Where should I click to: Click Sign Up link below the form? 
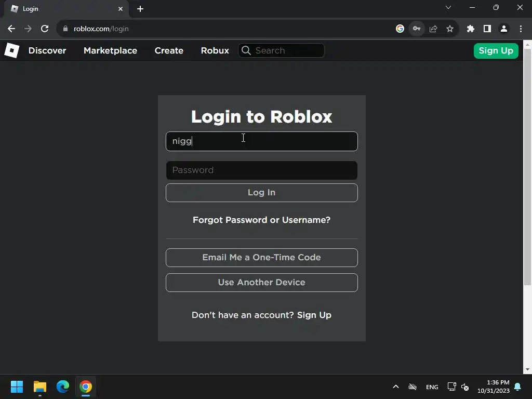click(x=314, y=315)
